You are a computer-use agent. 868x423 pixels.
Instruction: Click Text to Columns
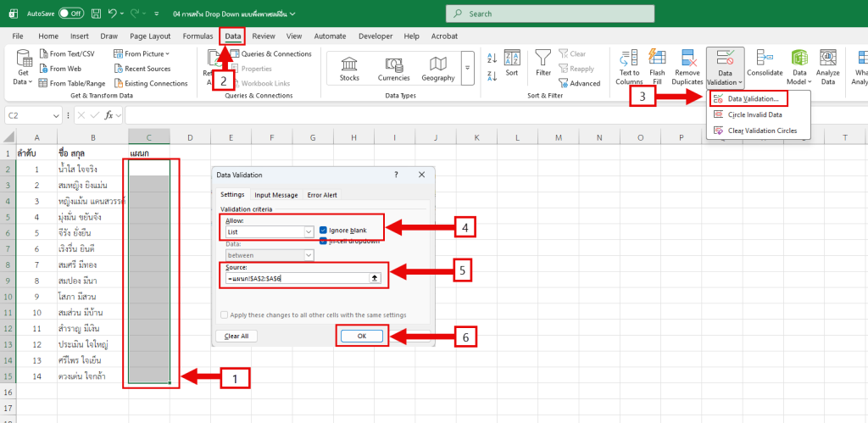pos(629,67)
